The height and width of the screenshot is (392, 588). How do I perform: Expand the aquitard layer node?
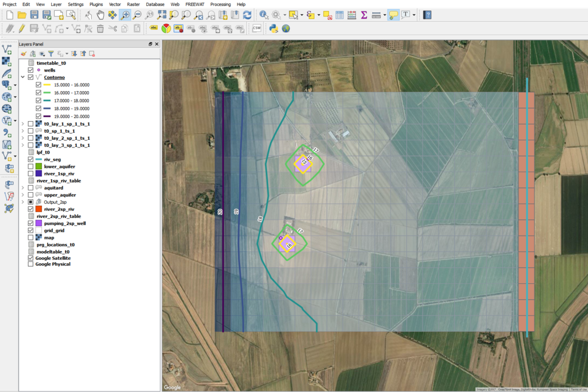23,187
